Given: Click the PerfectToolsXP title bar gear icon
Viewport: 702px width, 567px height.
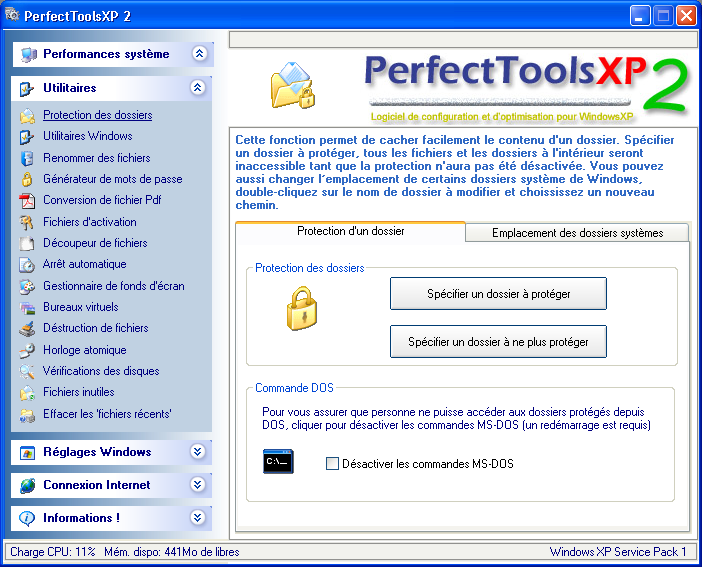Looking at the screenshot, I should [x=13, y=14].
